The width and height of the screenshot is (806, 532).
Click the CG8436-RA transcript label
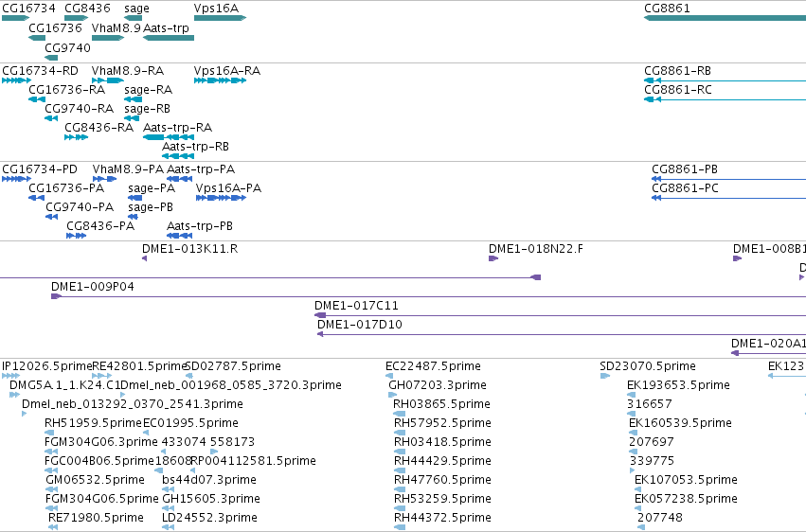pos(99,128)
